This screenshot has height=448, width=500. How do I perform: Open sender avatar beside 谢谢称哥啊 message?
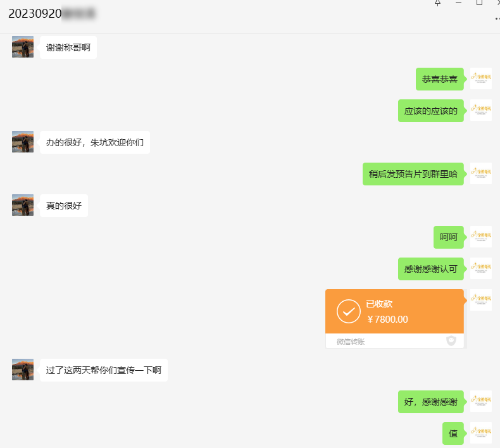[23, 47]
